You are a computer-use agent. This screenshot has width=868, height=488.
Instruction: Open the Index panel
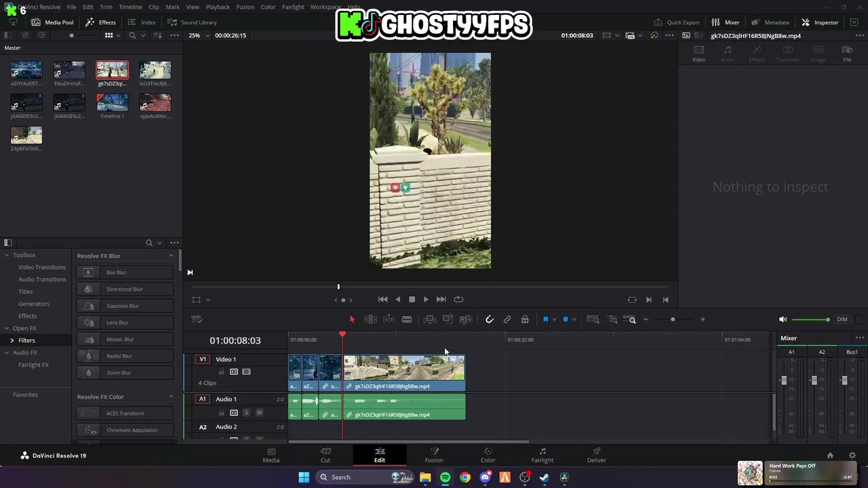point(142,22)
